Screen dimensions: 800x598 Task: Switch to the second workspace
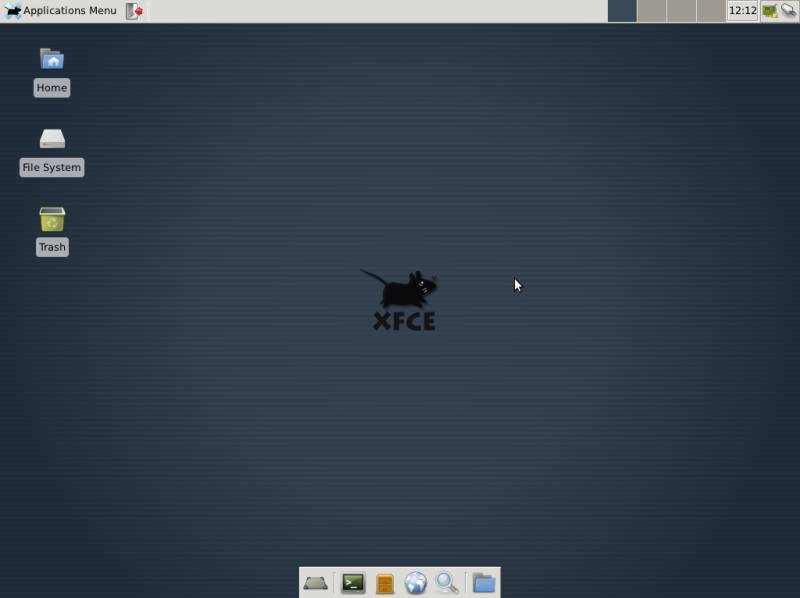[651, 11]
